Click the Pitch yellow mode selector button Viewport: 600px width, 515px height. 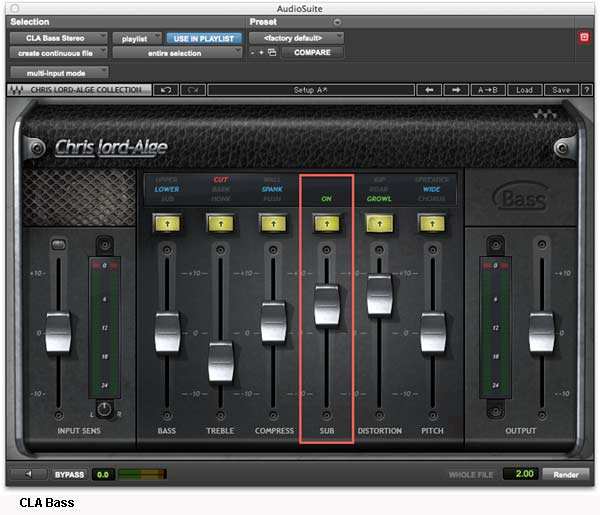pos(432,224)
